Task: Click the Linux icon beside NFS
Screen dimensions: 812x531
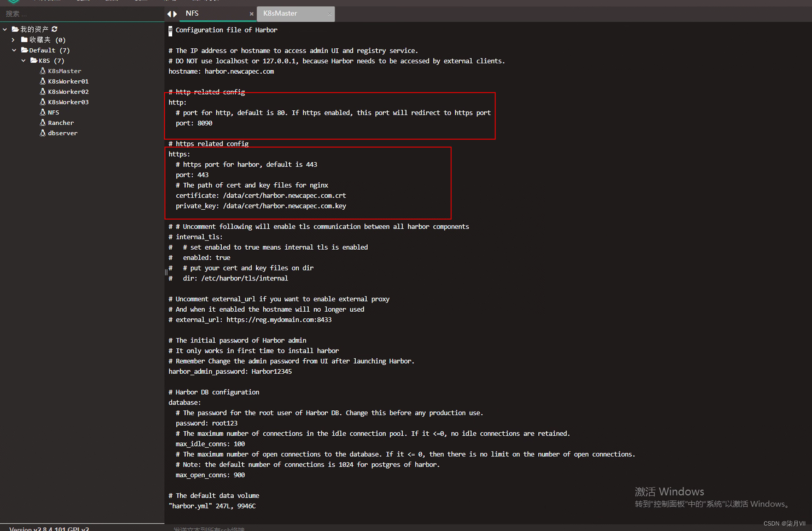Action: tap(42, 112)
